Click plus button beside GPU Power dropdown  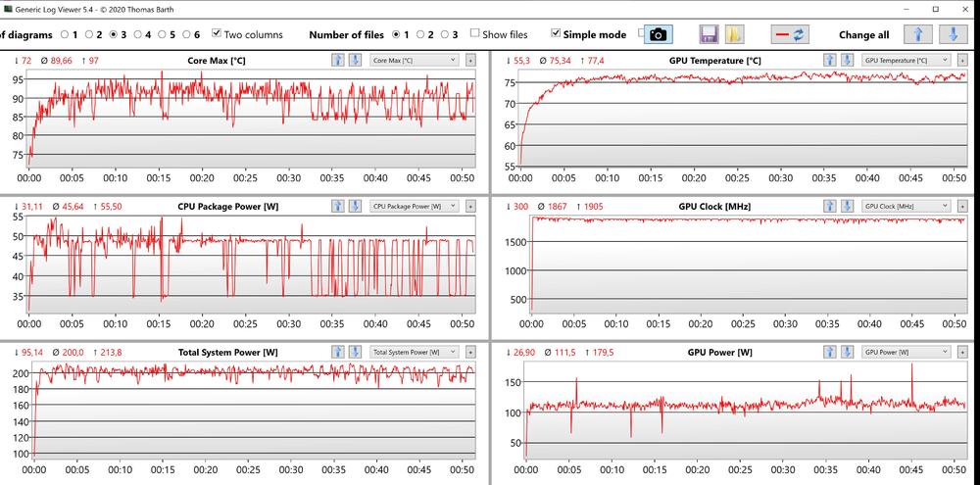click(961, 352)
